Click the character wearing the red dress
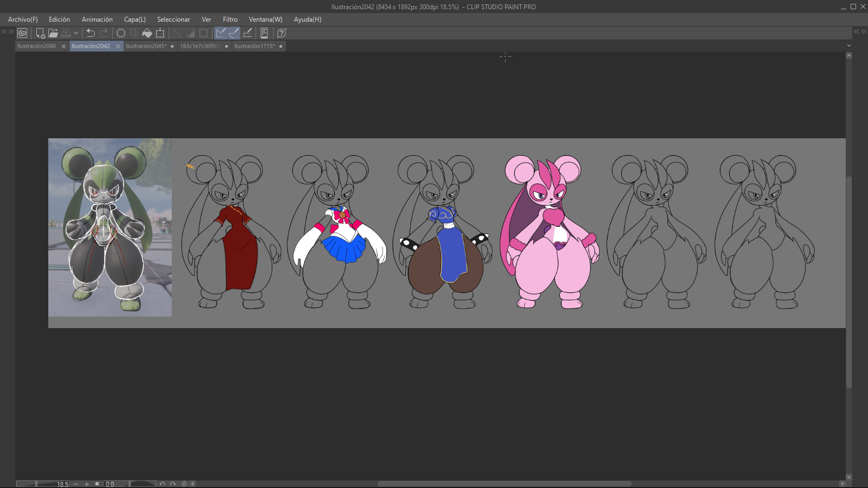The width and height of the screenshot is (868, 488). pyautogui.click(x=231, y=232)
